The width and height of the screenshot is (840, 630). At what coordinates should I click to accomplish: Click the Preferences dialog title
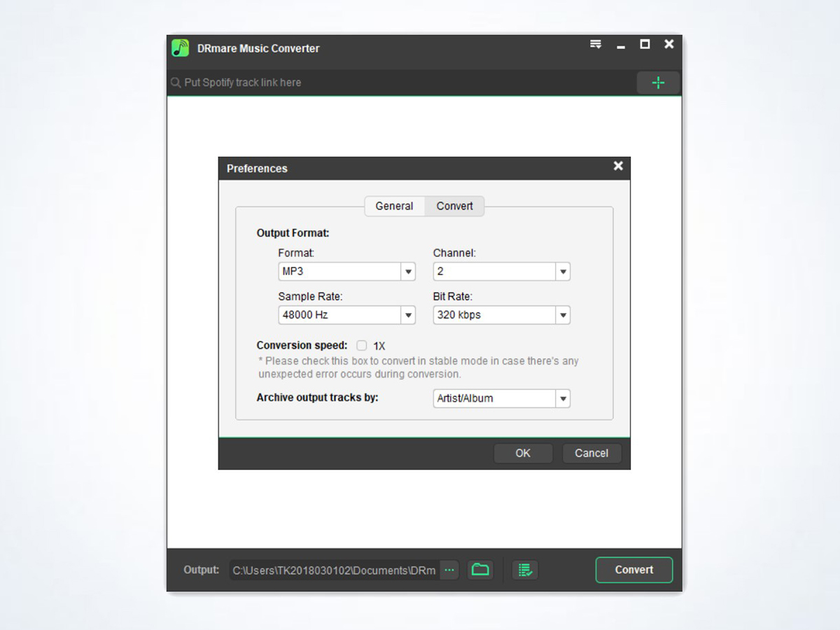click(257, 169)
